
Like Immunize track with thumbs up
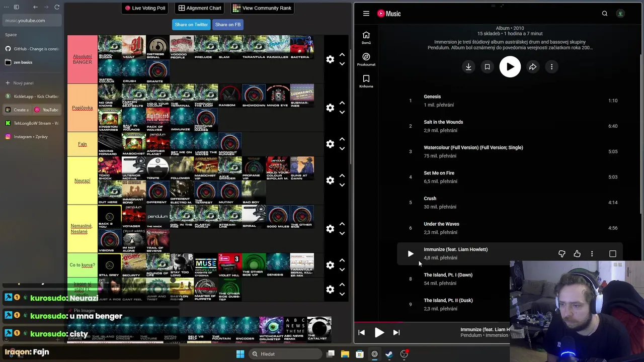(577, 254)
